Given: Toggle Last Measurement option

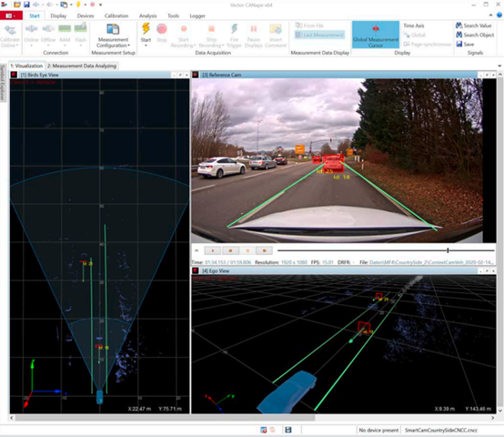Looking at the screenshot, I should click(320, 35).
